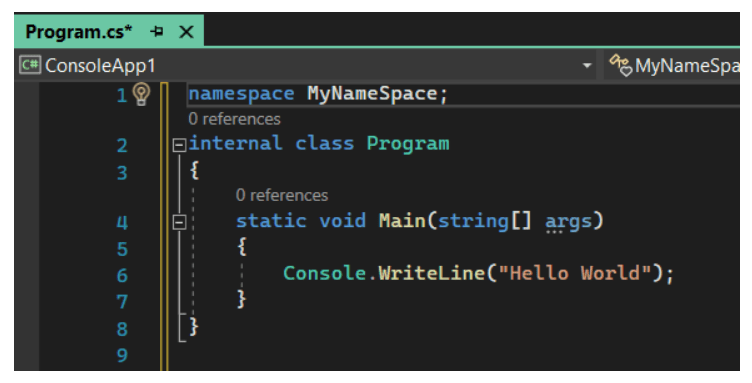Click '0 references' above class Program
752x383 pixels.
pyautogui.click(x=234, y=119)
